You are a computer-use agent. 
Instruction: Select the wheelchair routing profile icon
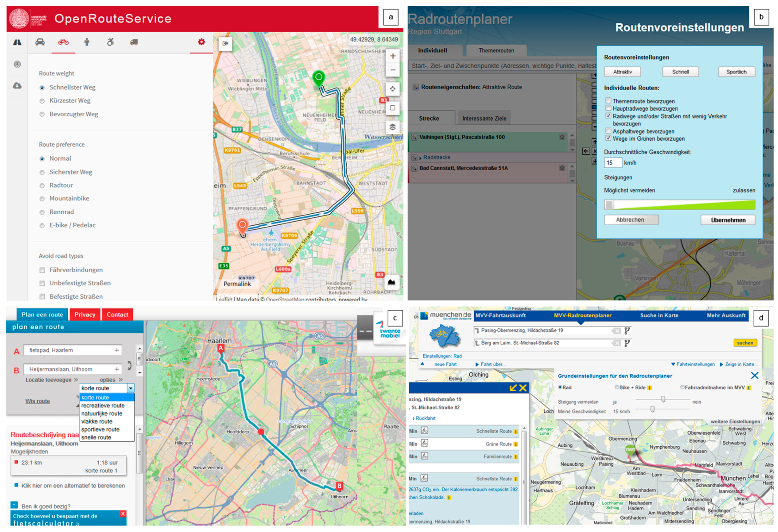point(110,42)
